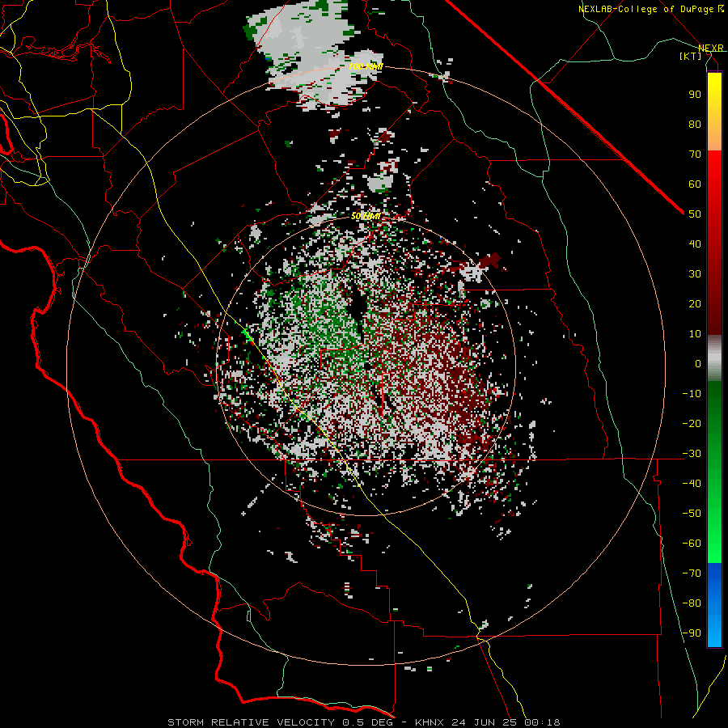This screenshot has width=728, height=728.
Task: Click the -30 value on velocity scale
Action: coord(692,454)
